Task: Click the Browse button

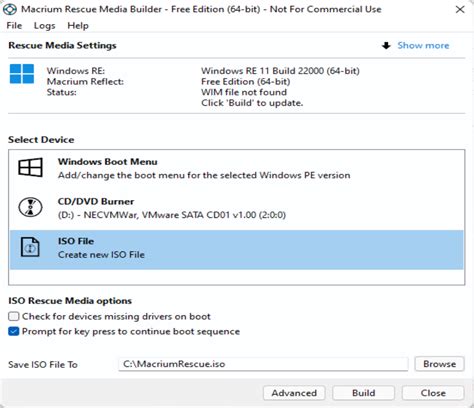Action: (439, 364)
